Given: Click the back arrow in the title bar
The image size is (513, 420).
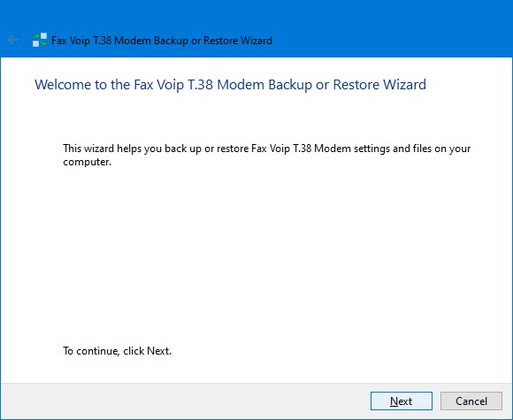Looking at the screenshot, I should coord(13,41).
